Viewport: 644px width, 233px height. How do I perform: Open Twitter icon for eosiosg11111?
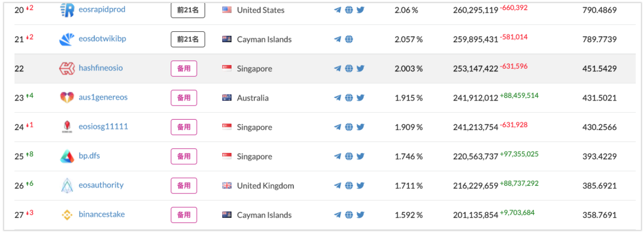[x=360, y=127]
